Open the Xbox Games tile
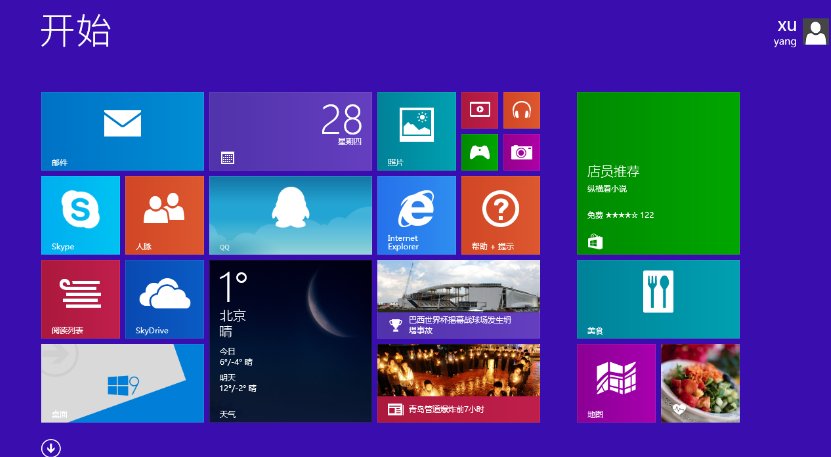This screenshot has height=457, width=831. click(480, 152)
